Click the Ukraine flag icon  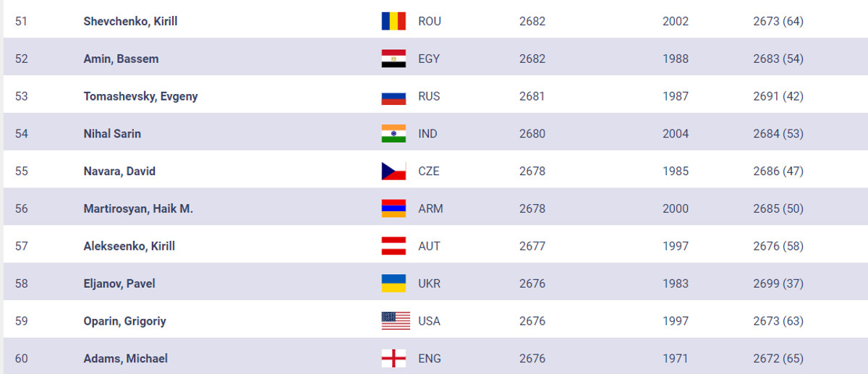pyautogui.click(x=393, y=284)
